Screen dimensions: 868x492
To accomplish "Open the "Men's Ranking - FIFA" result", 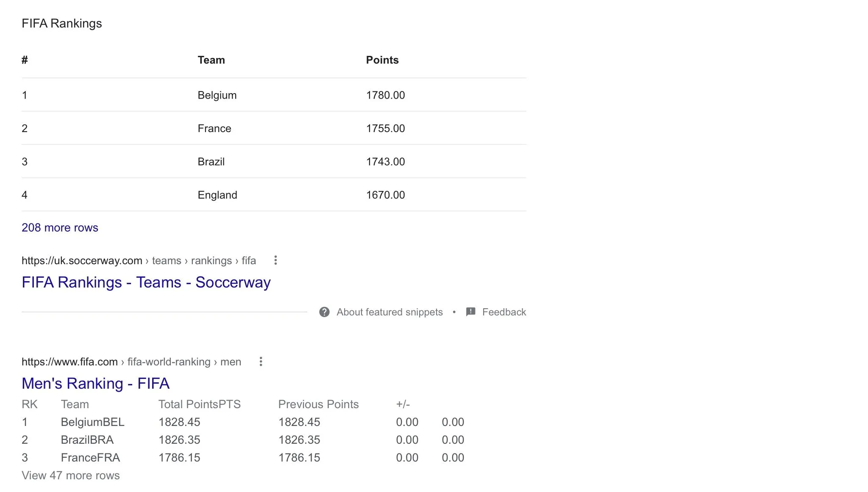I will pyautogui.click(x=95, y=384).
